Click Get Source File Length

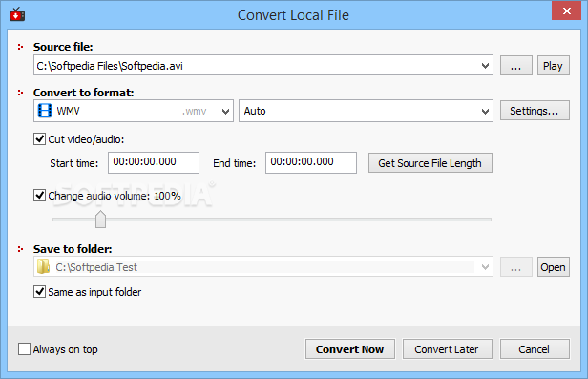pos(430,163)
